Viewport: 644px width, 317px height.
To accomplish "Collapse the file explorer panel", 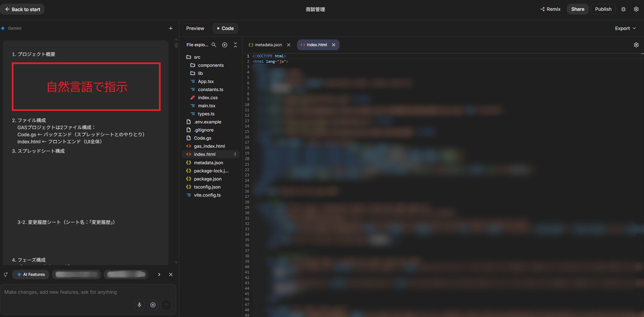I will point(235,45).
